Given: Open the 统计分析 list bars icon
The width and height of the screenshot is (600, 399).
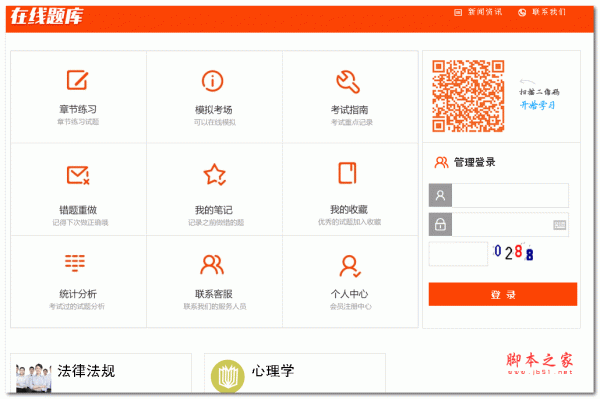Looking at the screenshot, I should pyautogui.click(x=75, y=263).
